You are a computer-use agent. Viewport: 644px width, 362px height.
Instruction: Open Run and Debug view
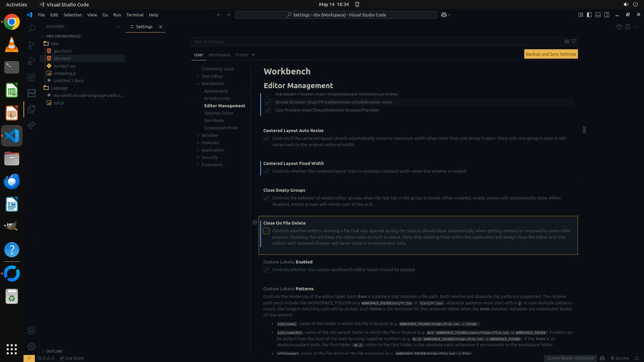tap(32, 61)
